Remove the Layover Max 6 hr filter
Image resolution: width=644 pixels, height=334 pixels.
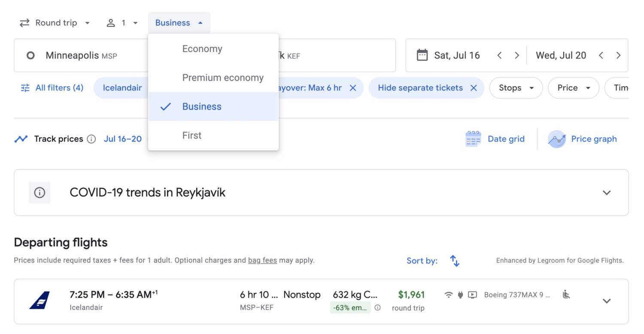coord(353,88)
